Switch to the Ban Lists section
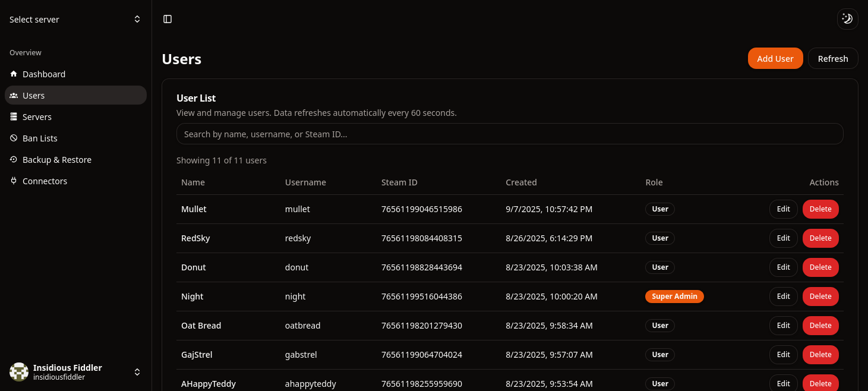868x391 pixels. point(40,138)
